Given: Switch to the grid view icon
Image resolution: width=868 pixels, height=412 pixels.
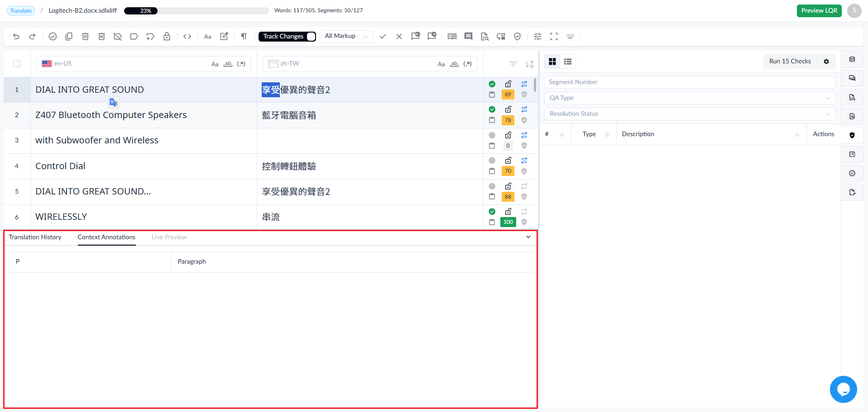Looking at the screenshot, I should click(x=552, y=62).
